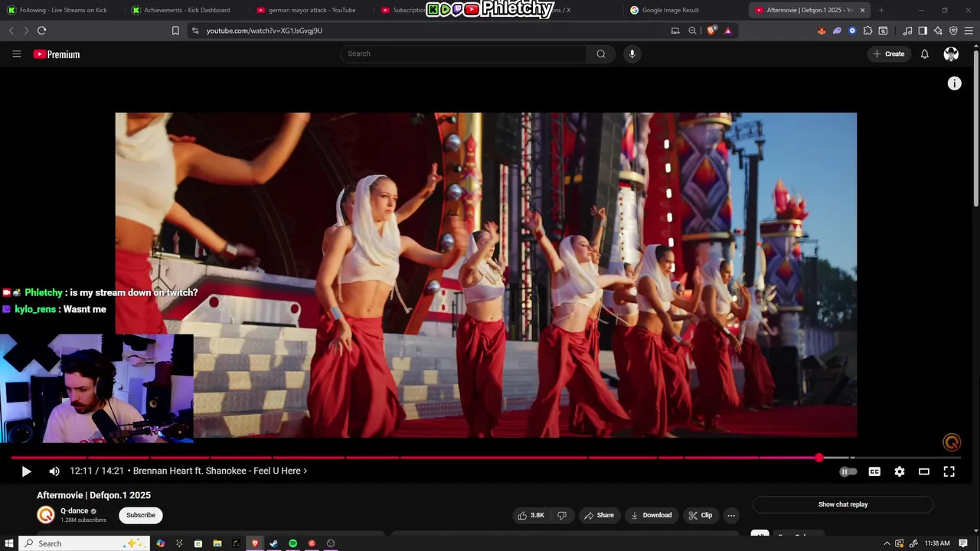Expand the Feel U Here chapter list

tap(220, 471)
